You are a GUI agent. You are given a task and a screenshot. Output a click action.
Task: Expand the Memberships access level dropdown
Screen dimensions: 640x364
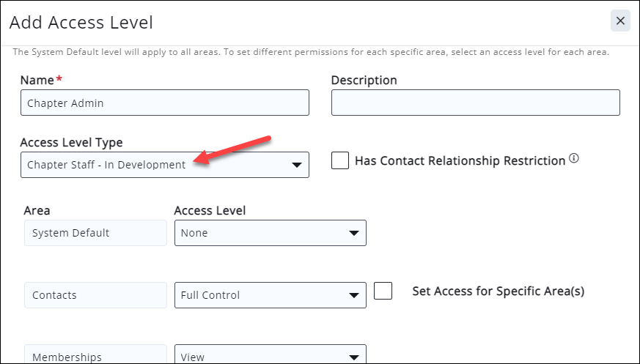[x=270, y=356]
